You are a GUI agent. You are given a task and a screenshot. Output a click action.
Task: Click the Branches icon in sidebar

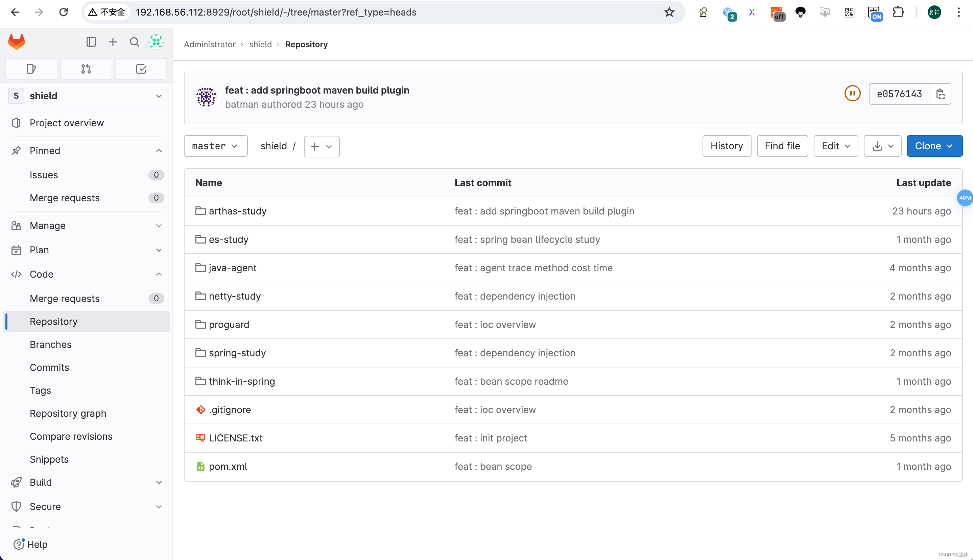(51, 344)
